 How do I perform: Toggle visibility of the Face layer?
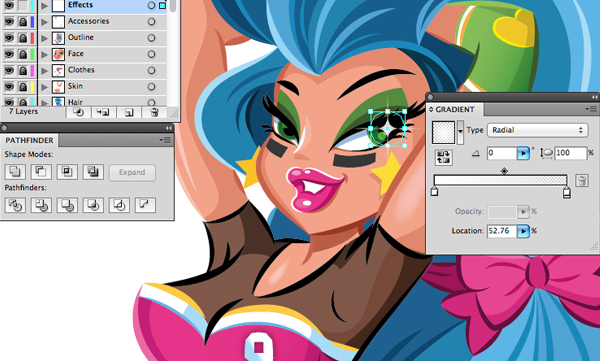[x=9, y=54]
